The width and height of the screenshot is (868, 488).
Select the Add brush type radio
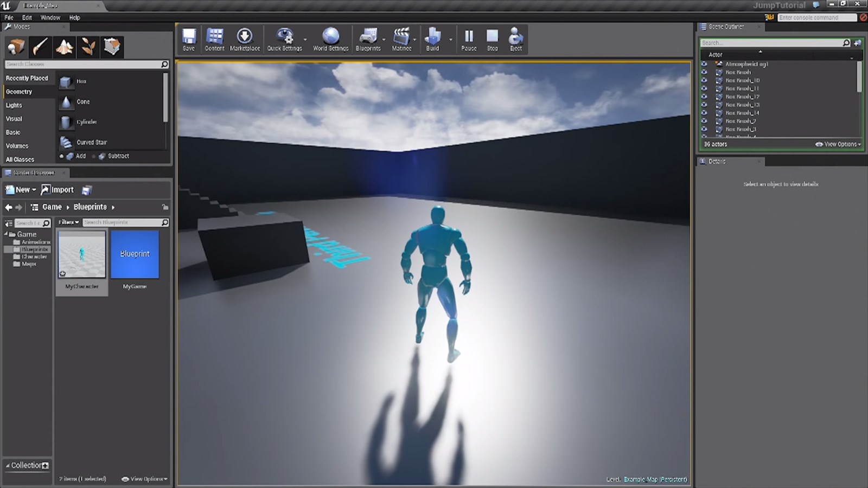point(61,156)
